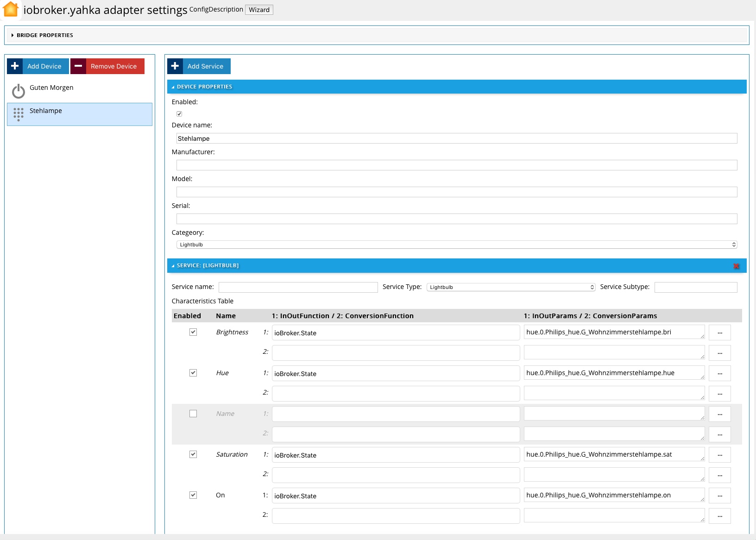Screen dimensions: 756x540
Task: Open selector for Saturation row 2 params
Action: (720, 475)
